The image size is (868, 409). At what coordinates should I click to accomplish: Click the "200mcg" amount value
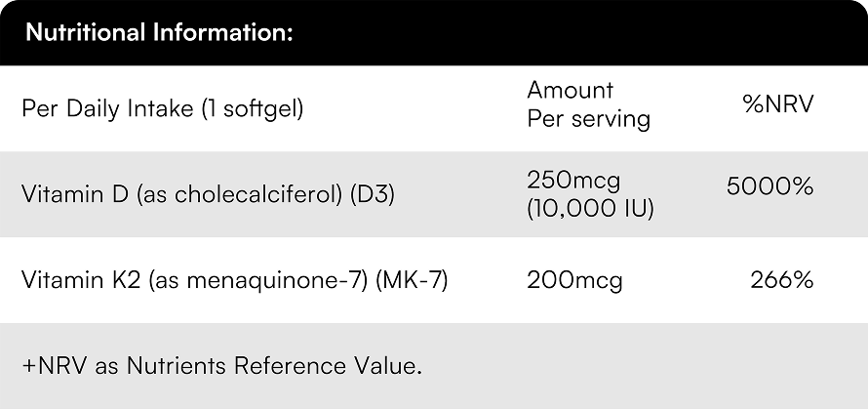pyautogui.click(x=574, y=280)
